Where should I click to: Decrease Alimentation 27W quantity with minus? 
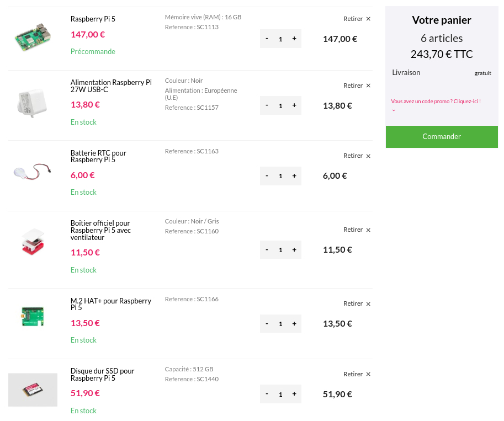pyautogui.click(x=267, y=105)
